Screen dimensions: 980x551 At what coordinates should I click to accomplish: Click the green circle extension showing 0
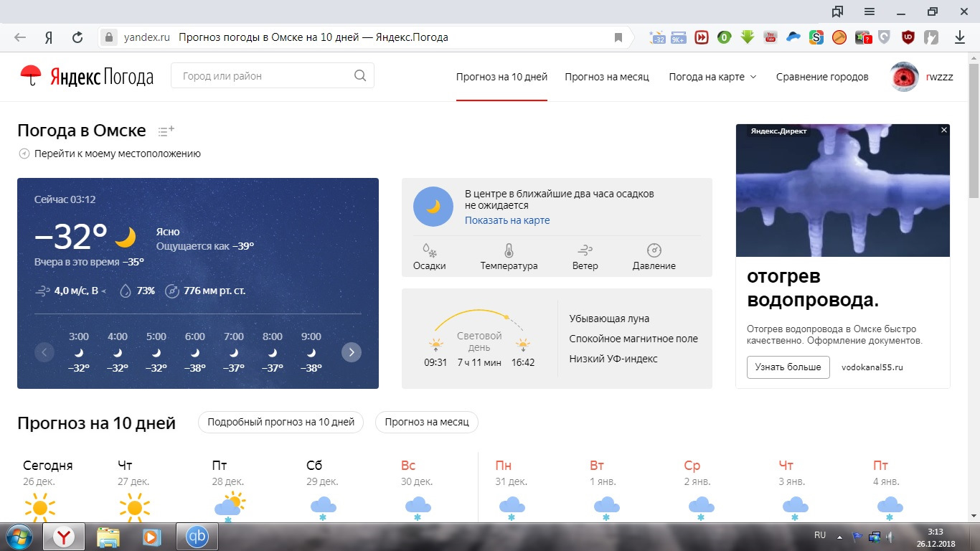(724, 37)
